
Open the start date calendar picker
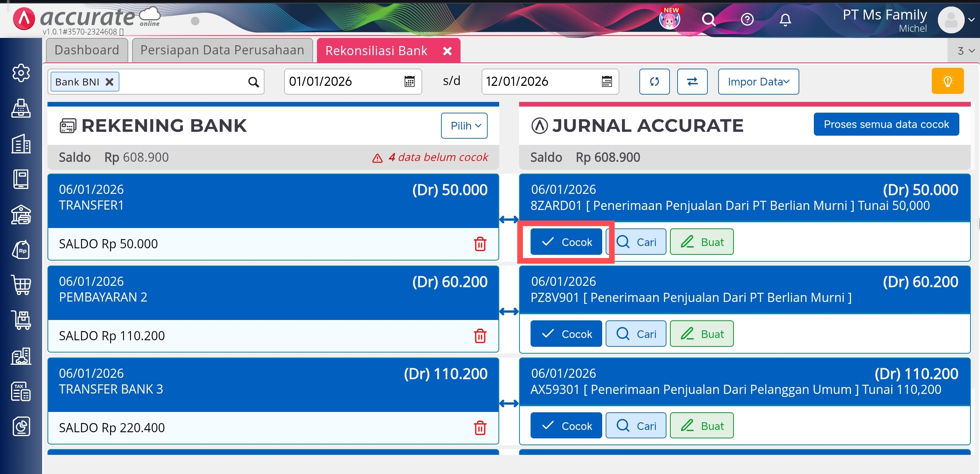tap(410, 82)
